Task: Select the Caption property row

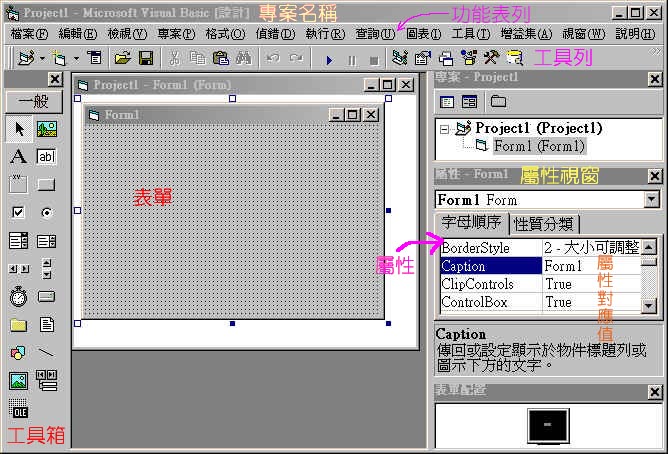Action: click(540, 266)
